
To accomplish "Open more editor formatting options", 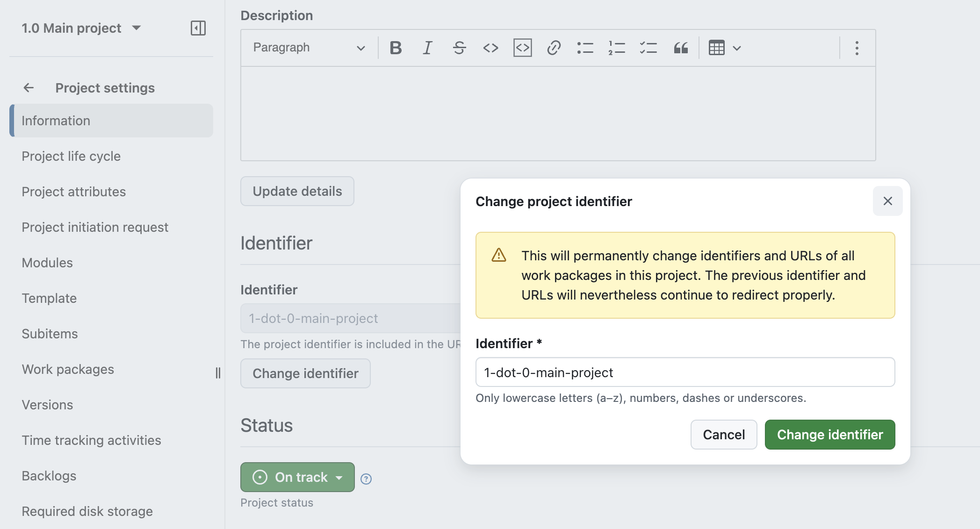I will coord(857,47).
